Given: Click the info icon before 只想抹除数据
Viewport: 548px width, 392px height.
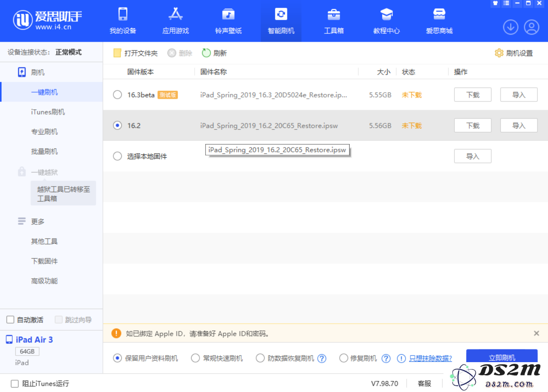Looking at the screenshot, I should tap(401, 358).
